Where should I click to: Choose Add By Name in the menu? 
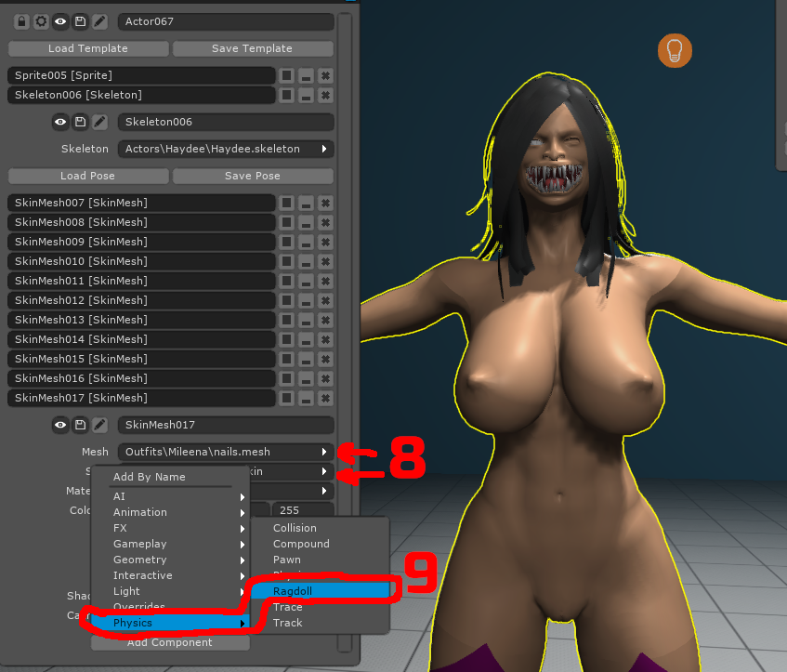tap(171, 477)
